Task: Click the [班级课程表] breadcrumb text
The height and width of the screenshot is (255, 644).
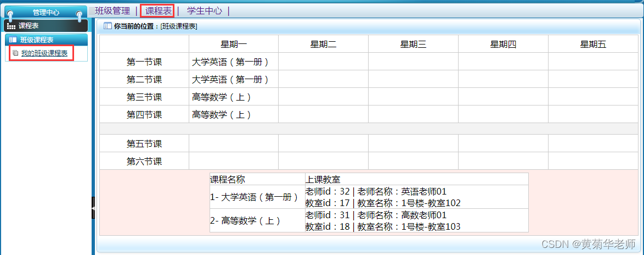Action: point(179,26)
